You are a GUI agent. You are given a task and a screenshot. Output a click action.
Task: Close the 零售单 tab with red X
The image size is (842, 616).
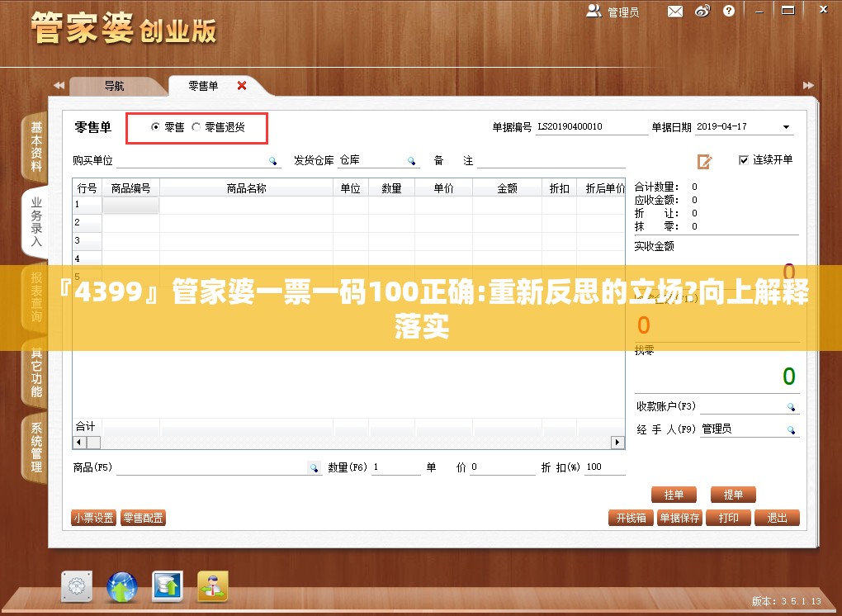coord(242,85)
